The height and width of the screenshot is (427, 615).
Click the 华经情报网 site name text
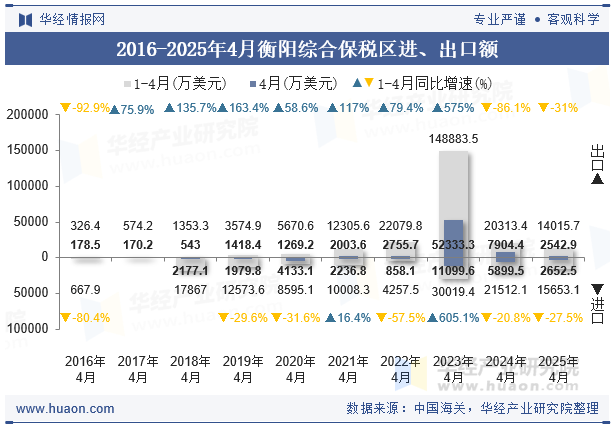coord(72,19)
